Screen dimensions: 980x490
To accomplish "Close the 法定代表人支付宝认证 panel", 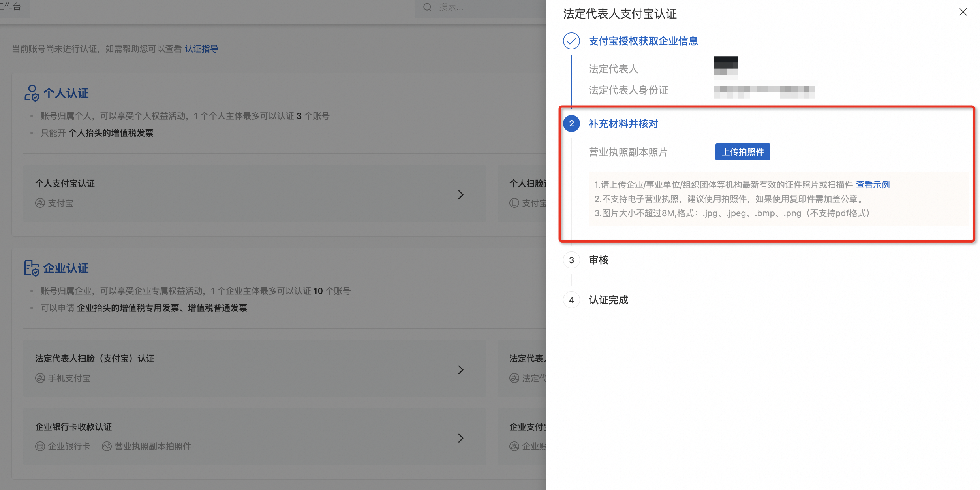I will point(963,12).
